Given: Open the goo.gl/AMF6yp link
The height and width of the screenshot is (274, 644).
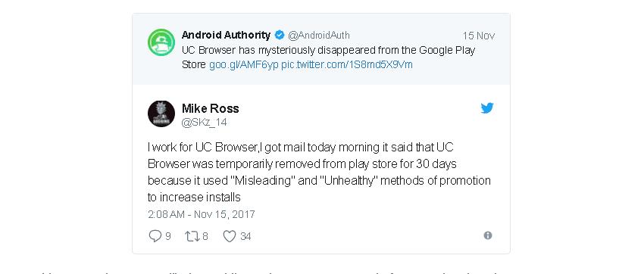Looking at the screenshot, I should point(243,65).
